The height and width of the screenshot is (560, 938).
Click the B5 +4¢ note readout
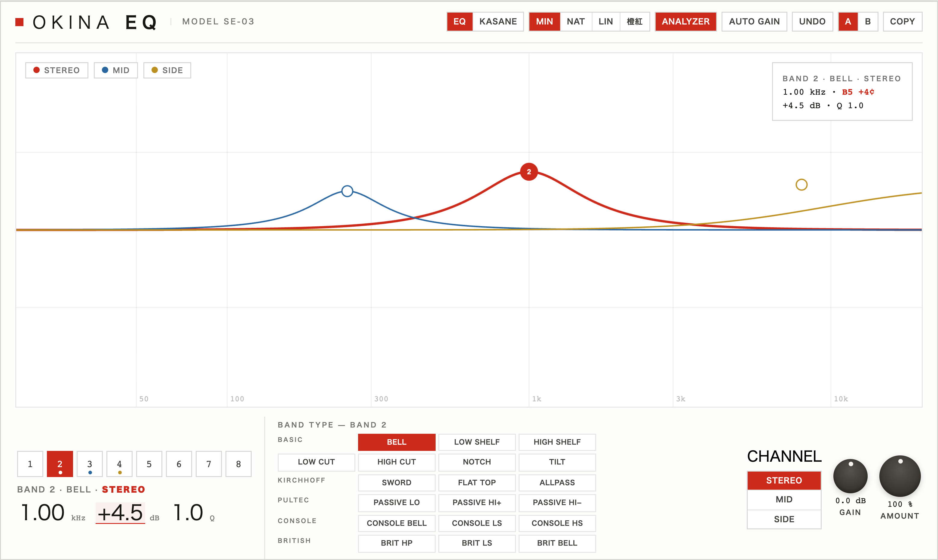[x=858, y=92]
